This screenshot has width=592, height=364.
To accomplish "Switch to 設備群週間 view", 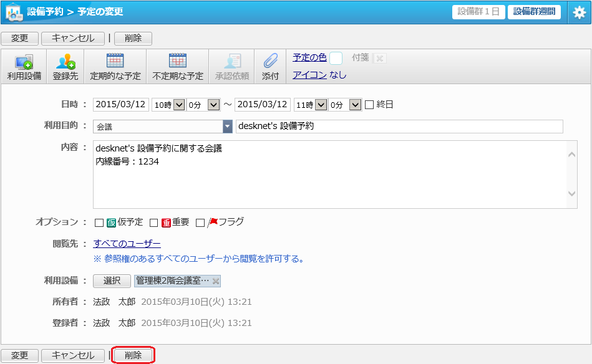I will pos(534,12).
